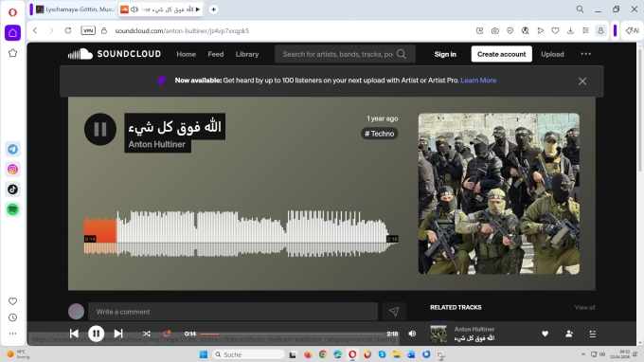
Task: Open Opera tab search magnifier
Action: [x=580, y=9]
